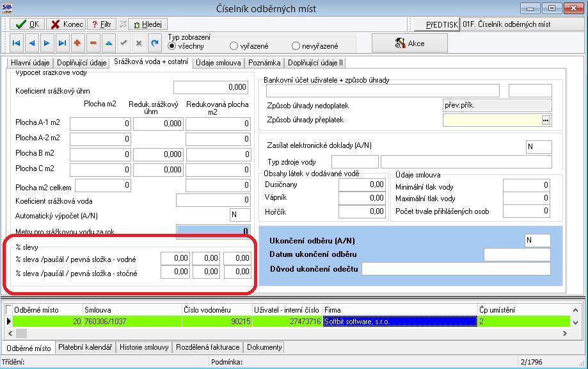588x369 pixels.
Task: Click the Minimální tlak vody field
Action: [526, 184]
